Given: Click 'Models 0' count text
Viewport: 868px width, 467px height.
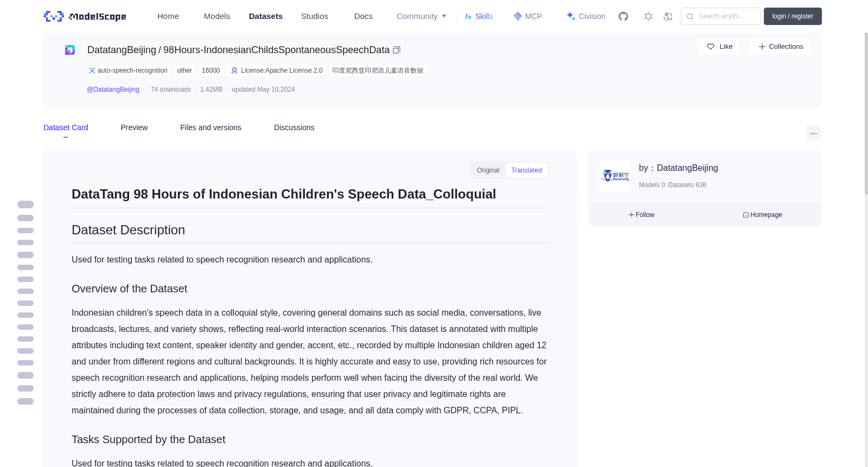Looking at the screenshot, I should click(x=652, y=185).
